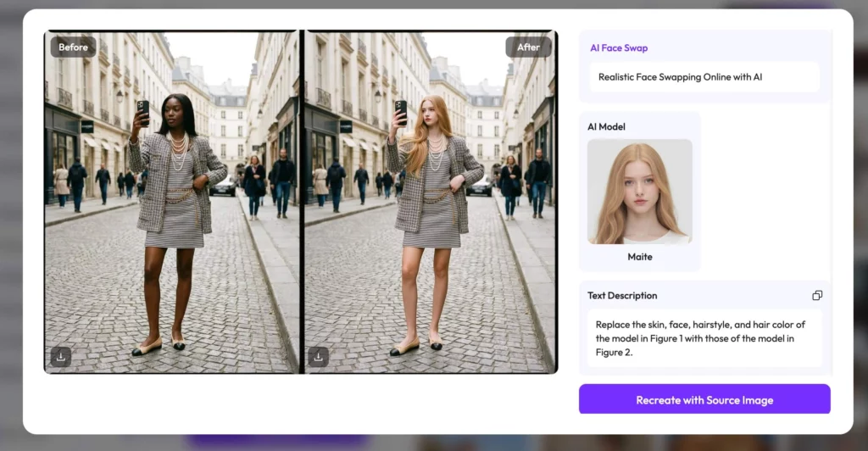Click the 'After' label badge
The width and height of the screenshot is (868, 451).
(528, 47)
